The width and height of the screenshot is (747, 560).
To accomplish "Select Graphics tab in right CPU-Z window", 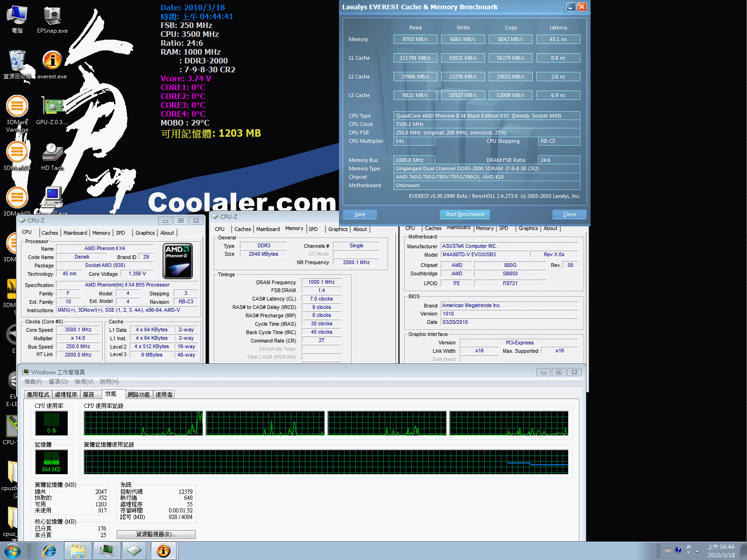I will [x=528, y=228].
